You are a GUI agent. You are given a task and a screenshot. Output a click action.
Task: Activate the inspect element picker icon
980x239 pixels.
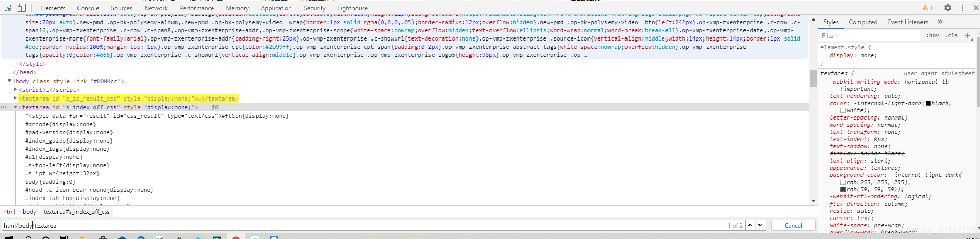tap(8, 8)
